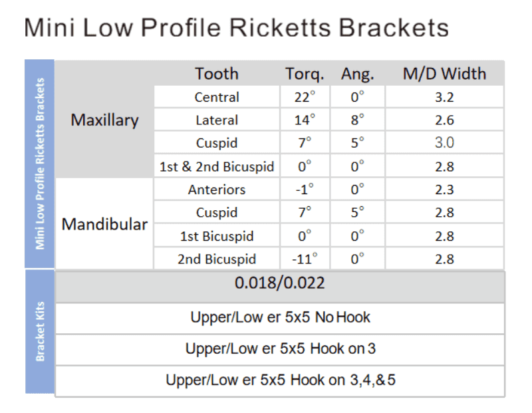Click the Tooth column header
Screen dimensions: 532x413
[216, 74]
